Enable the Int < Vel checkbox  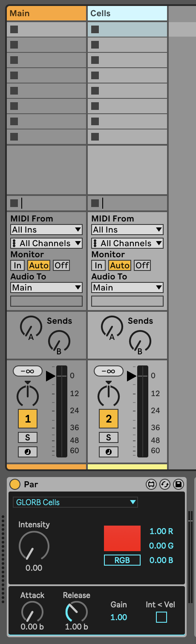(x=161, y=617)
